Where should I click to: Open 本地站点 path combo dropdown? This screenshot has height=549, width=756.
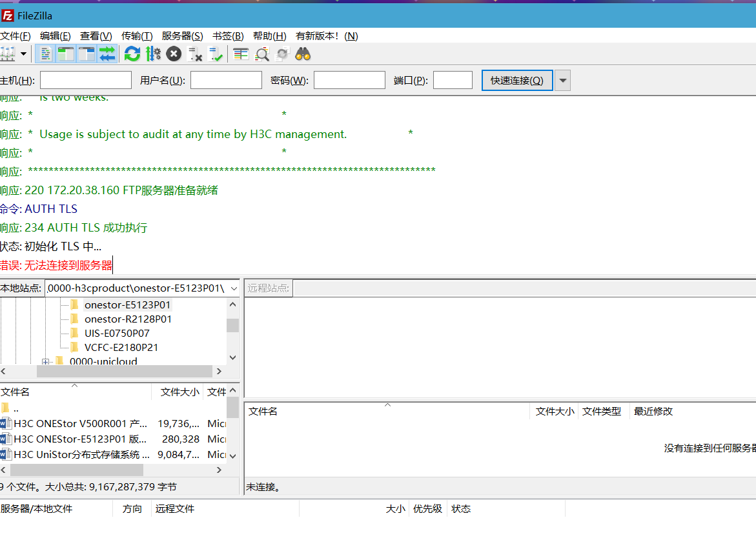coord(234,288)
